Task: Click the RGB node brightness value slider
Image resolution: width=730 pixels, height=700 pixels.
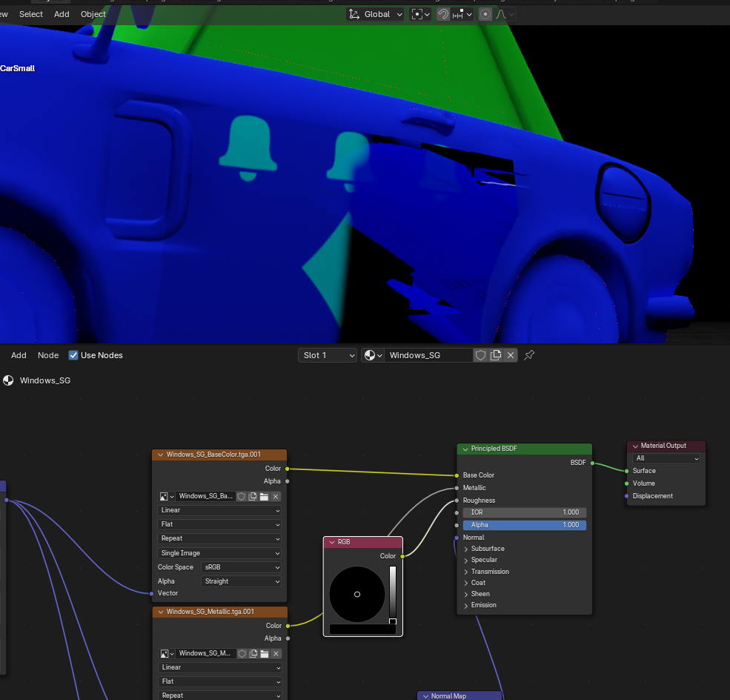Action: coord(393,595)
